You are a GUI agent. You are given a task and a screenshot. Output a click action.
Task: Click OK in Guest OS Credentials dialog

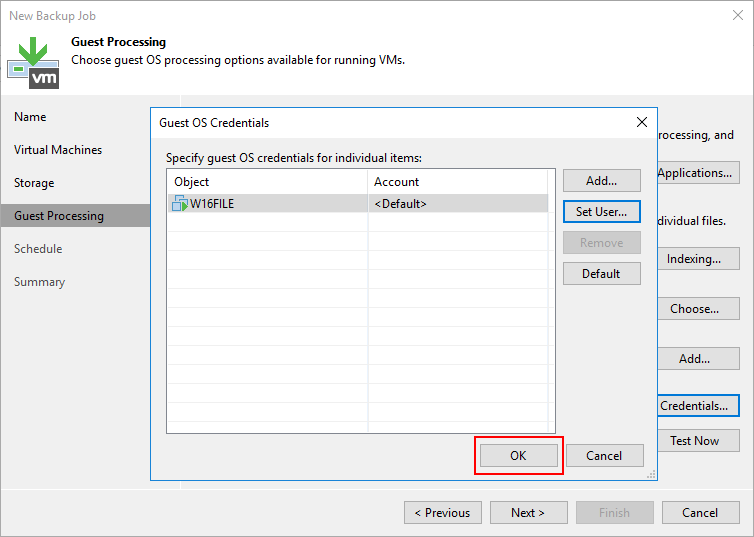click(518, 455)
